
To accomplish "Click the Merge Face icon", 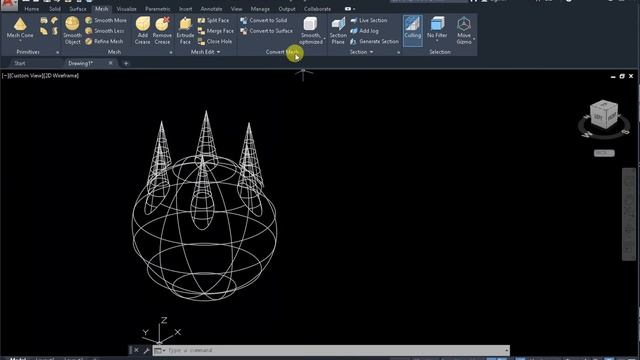I will (x=201, y=31).
